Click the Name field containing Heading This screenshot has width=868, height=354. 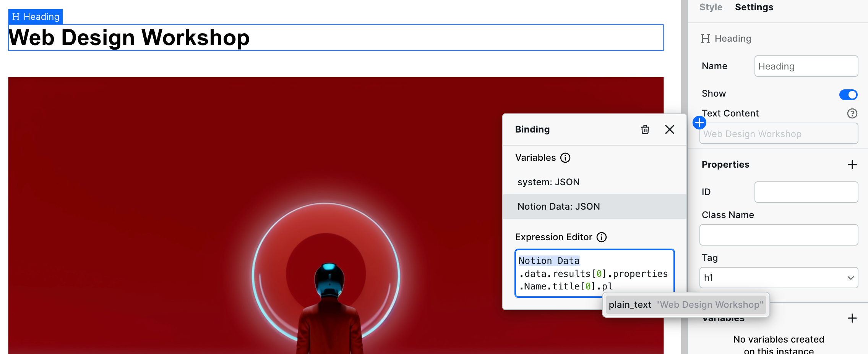(806, 66)
